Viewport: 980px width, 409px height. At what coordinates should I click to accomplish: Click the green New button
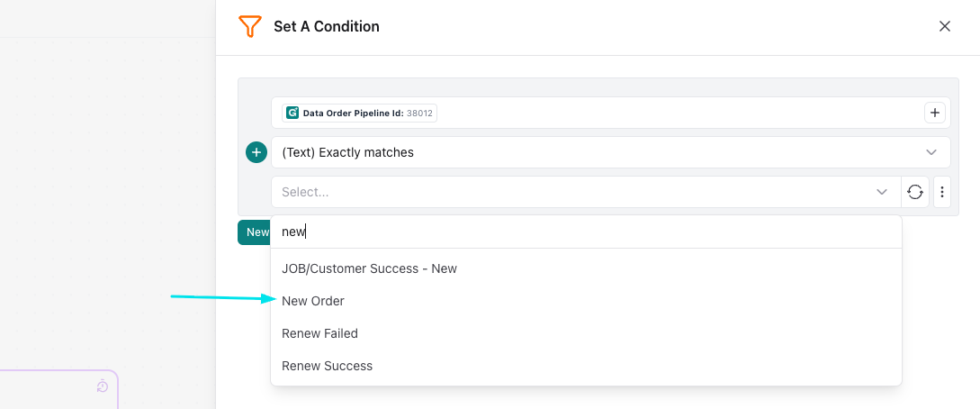tap(255, 232)
